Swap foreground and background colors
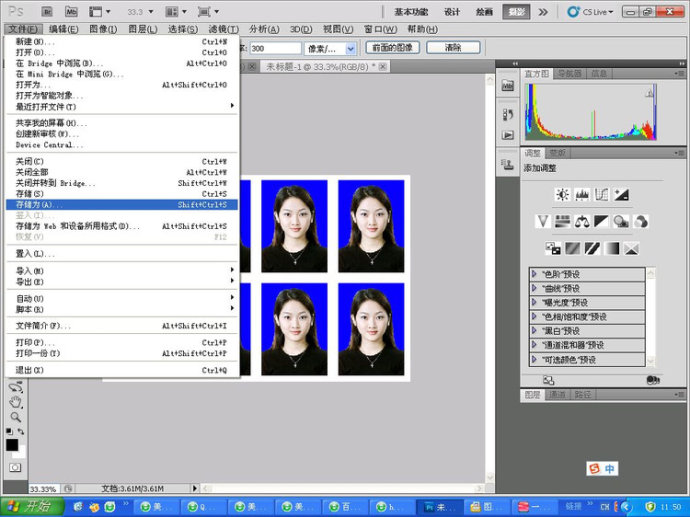690x517 pixels. click(x=22, y=431)
